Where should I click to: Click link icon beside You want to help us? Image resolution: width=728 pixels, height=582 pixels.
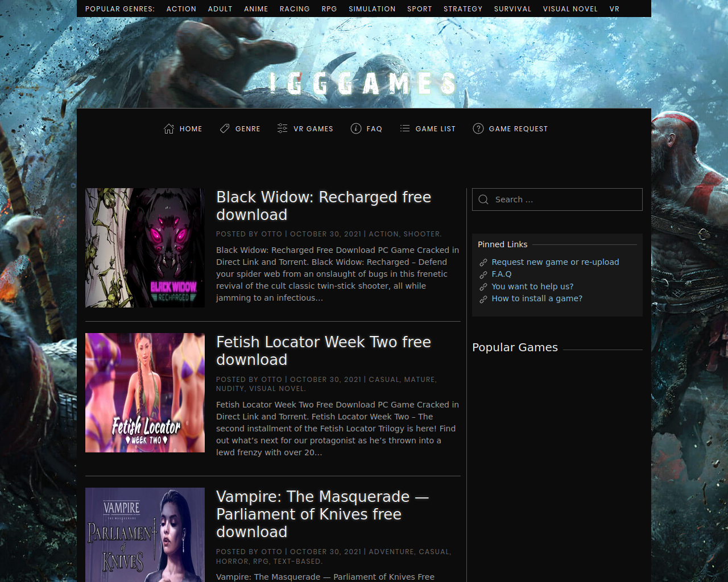(x=483, y=287)
